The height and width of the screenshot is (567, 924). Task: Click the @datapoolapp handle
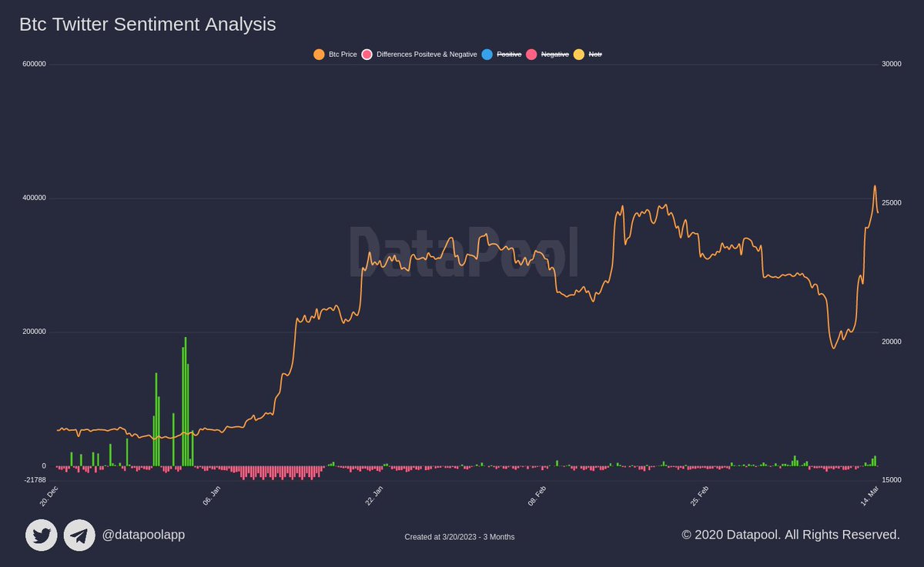[x=143, y=535]
